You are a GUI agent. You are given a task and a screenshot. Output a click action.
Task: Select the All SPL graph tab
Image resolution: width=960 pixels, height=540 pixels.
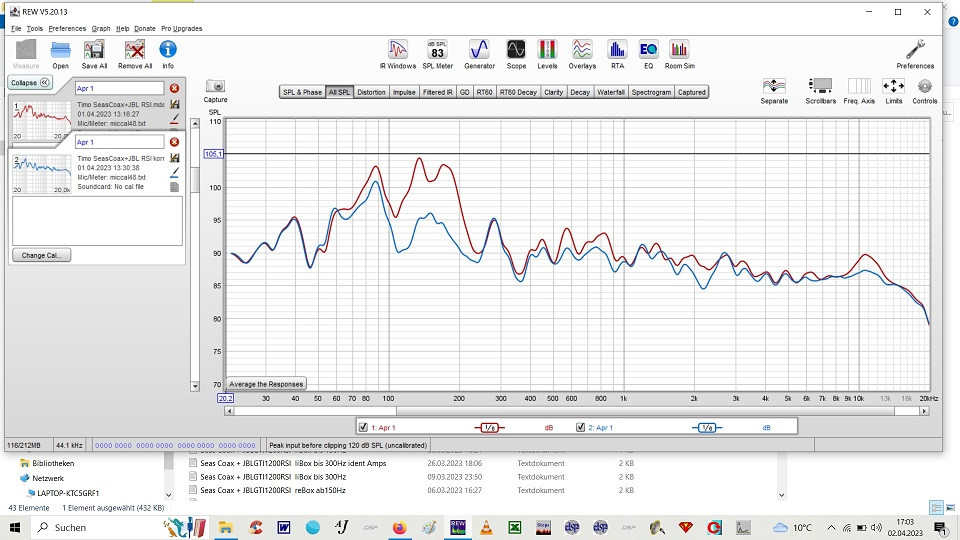[339, 92]
